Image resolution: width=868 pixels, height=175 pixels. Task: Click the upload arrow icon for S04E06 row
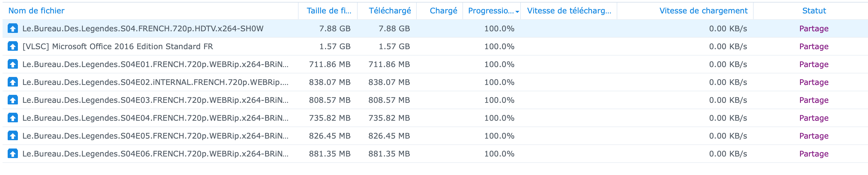click(x=13, y=153)
